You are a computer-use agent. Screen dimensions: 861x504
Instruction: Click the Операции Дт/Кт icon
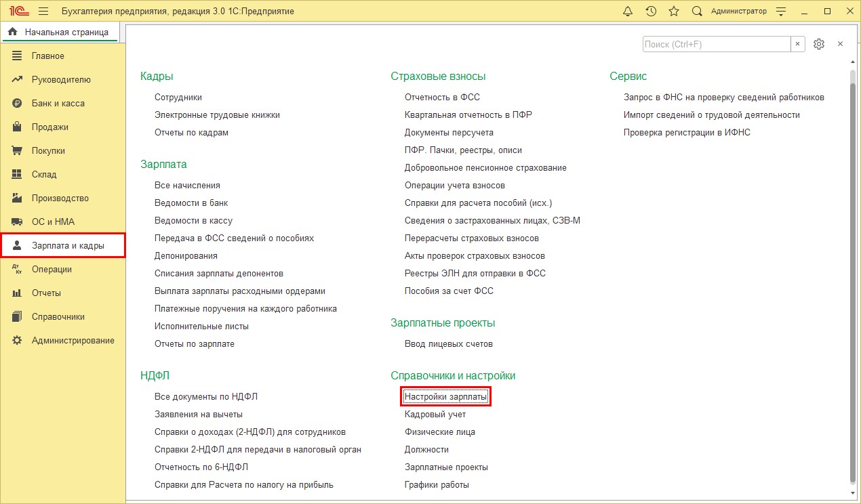coord(18,270)
